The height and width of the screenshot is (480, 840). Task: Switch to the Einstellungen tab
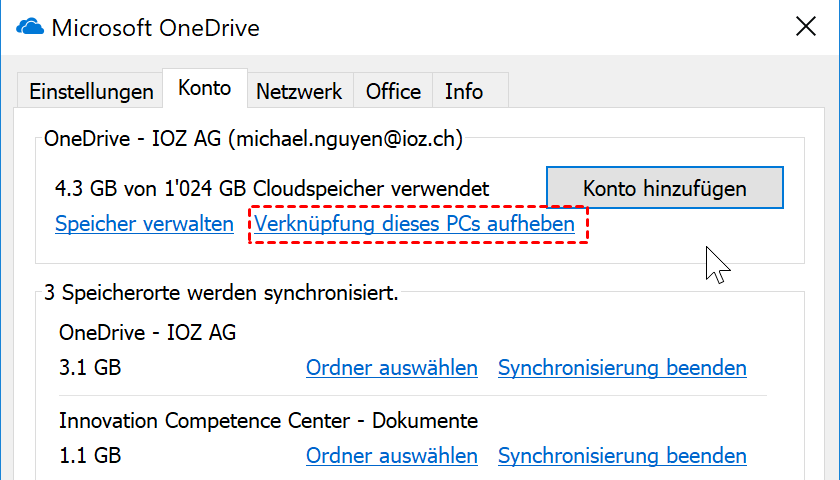point(91,92)
